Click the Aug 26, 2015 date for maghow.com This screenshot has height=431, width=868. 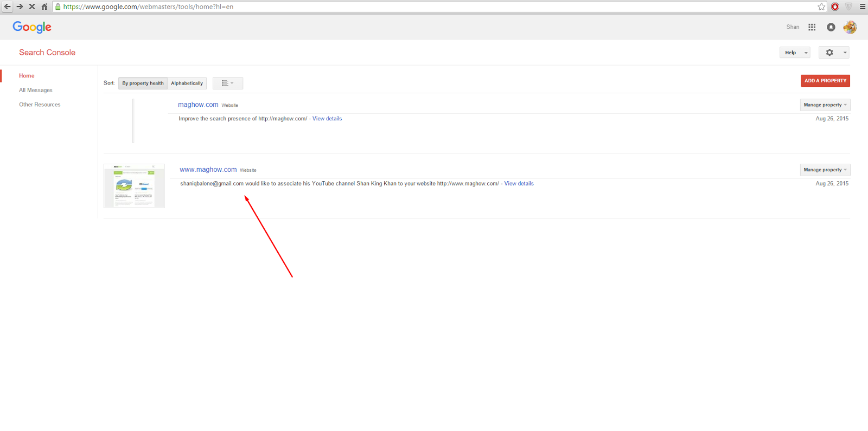832,119
